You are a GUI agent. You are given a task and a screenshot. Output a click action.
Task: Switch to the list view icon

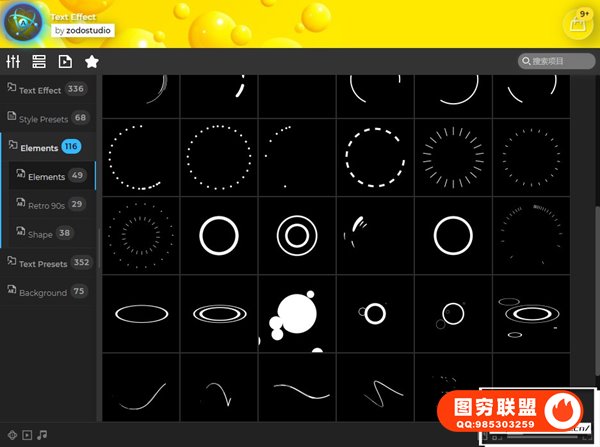[39, 61]
